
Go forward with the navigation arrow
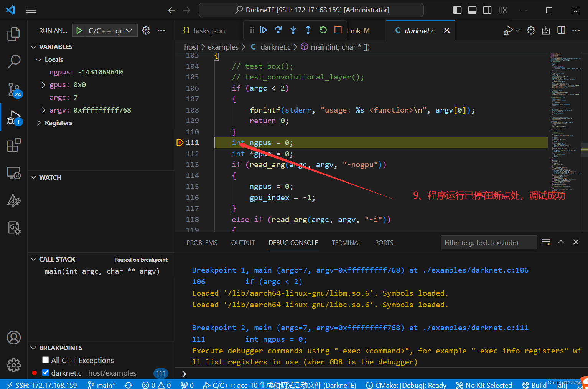click(187, 10)
